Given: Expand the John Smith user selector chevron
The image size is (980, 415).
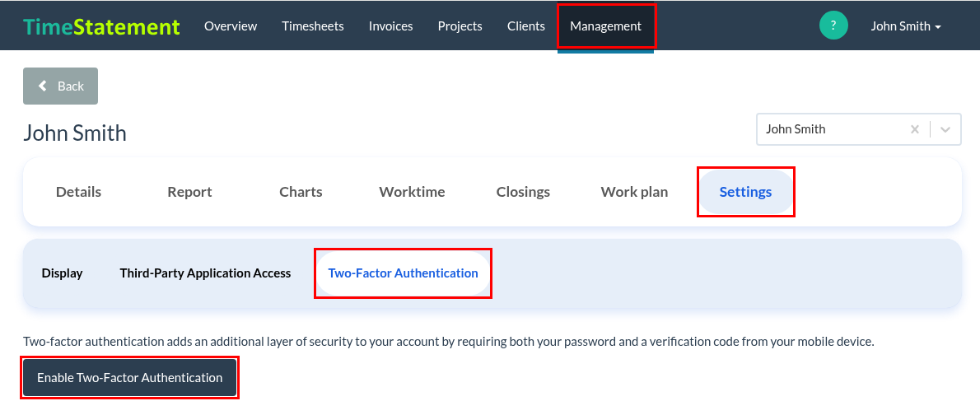Looking at the screenshot, I should [945, 129].
